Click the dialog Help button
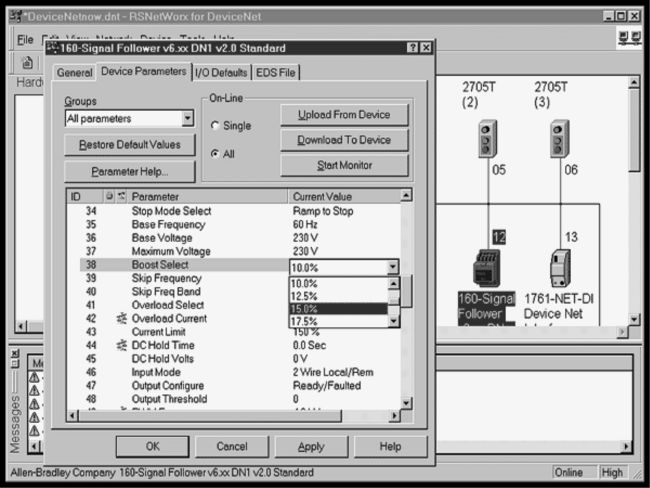650x488 pixels. point(390,447)
